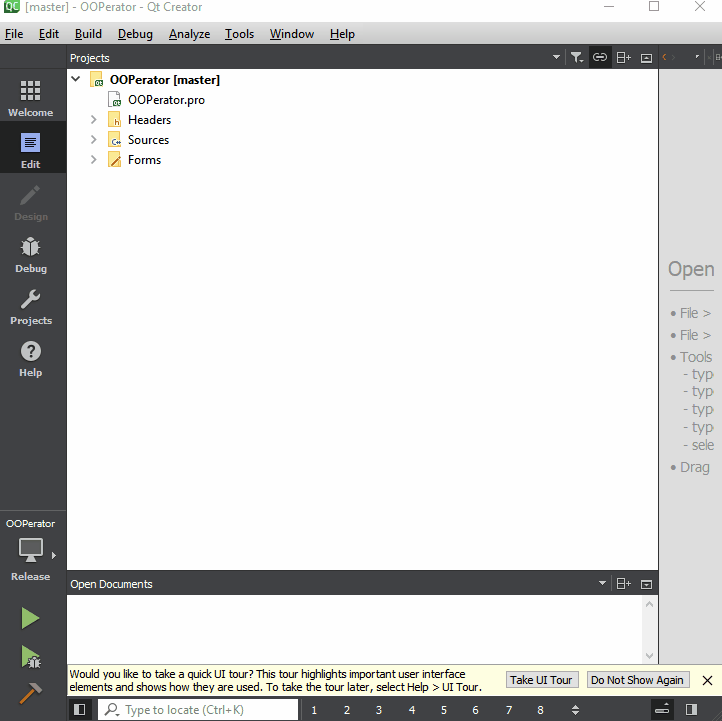Open the OOPerator Release kit selector
Image resolution: width=722 pixels, height=721 pixels.
(30, 550)
